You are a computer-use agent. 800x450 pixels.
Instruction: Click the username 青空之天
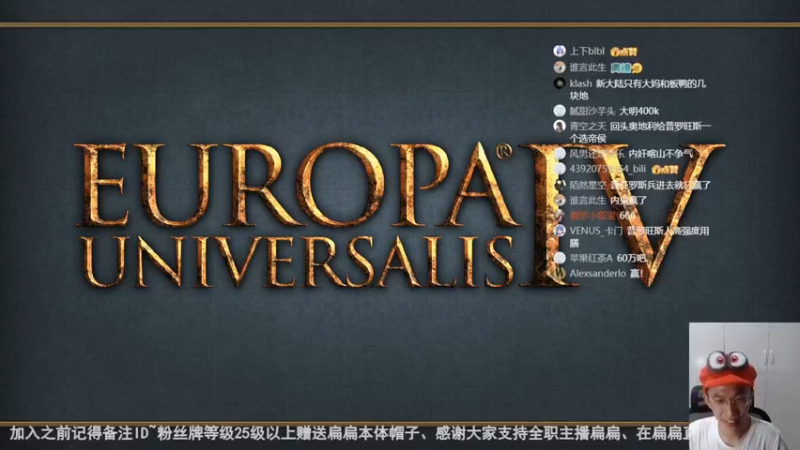point(588,126)
